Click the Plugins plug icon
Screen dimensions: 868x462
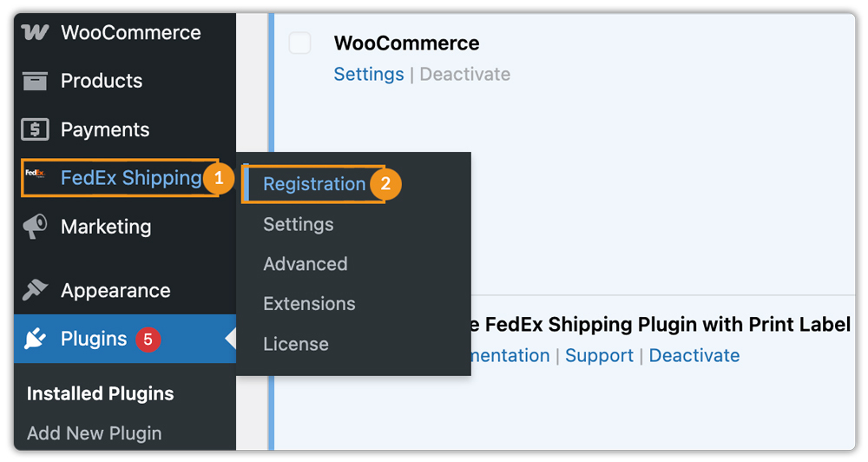point(35,339)
